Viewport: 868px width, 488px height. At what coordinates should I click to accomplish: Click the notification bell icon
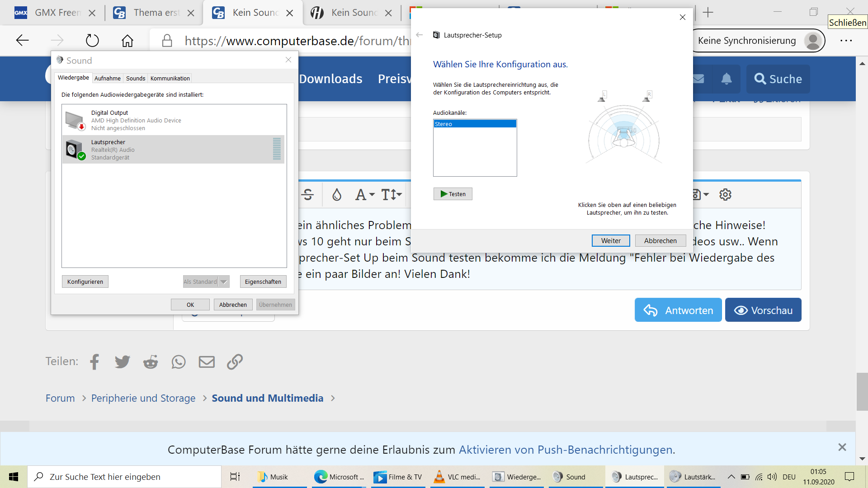[726, 79]
